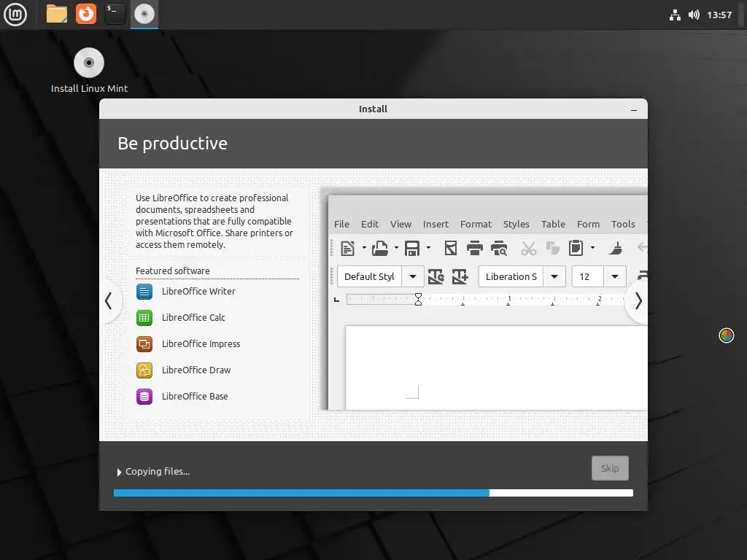Click the volume tray icon
Screen dimensions: 747x560
(694, 15)
